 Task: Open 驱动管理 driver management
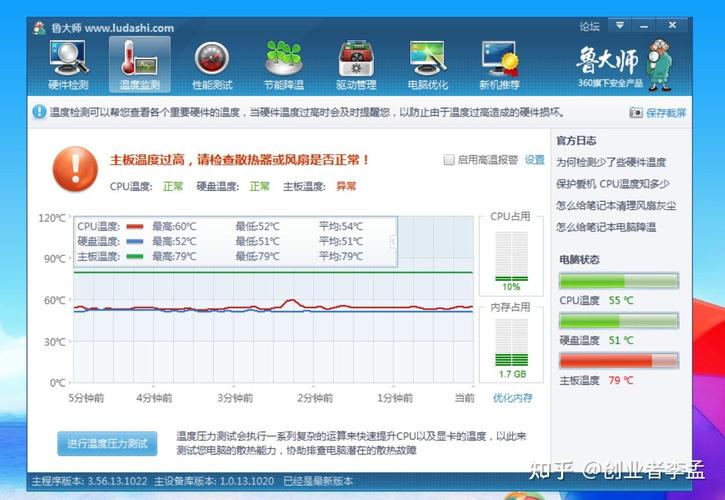coord(356,64)
